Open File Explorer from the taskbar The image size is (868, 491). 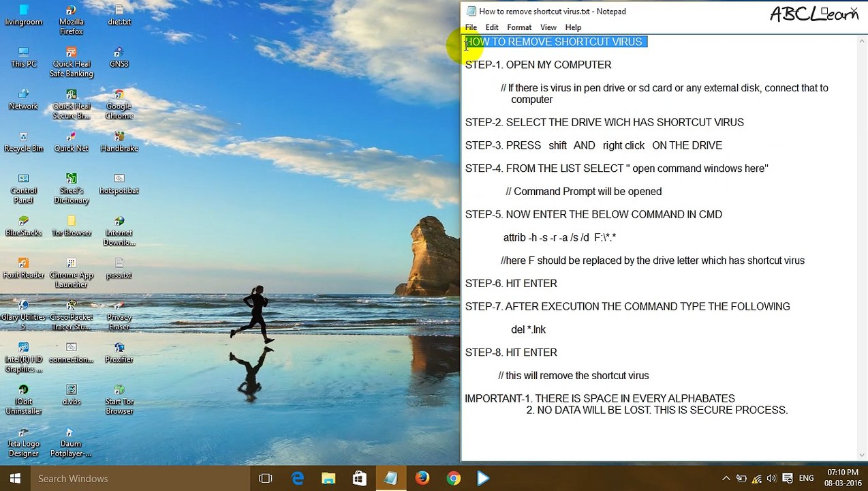pos(328,479)
